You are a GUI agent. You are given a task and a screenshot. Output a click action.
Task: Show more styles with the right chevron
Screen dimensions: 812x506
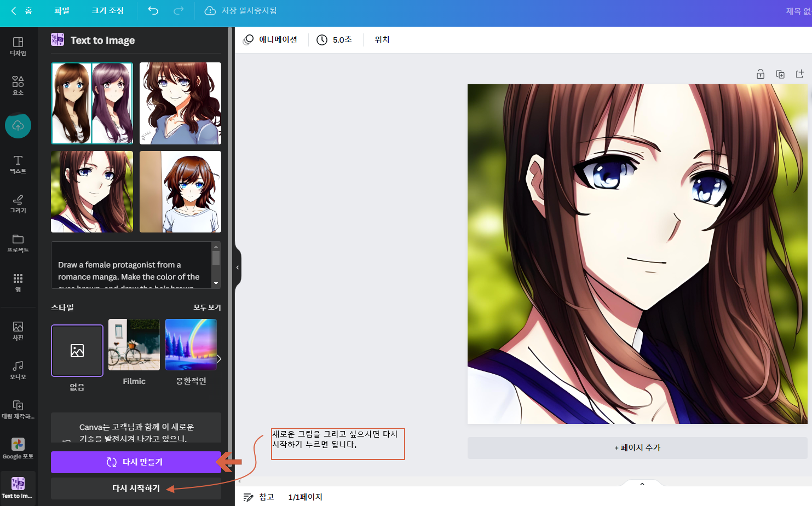coord(219,359)
